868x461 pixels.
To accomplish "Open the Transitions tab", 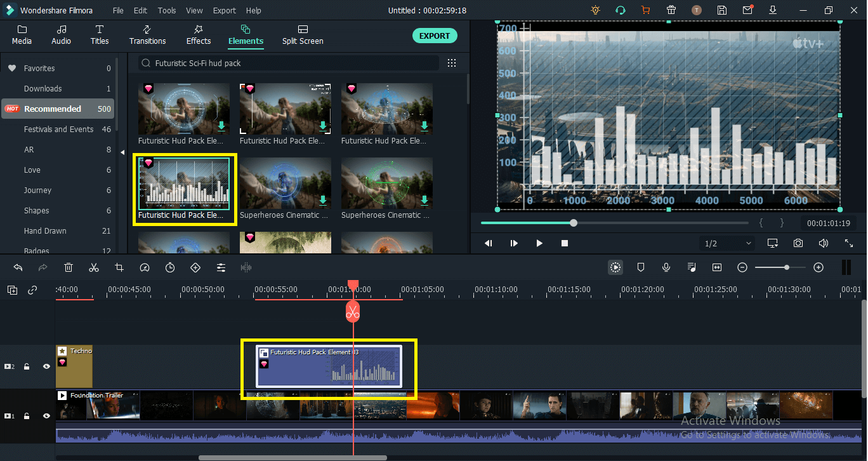I will click(147, 35).
